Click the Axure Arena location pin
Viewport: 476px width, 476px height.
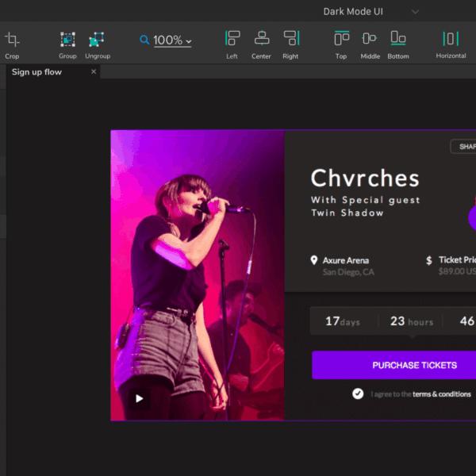pos(314,260)
